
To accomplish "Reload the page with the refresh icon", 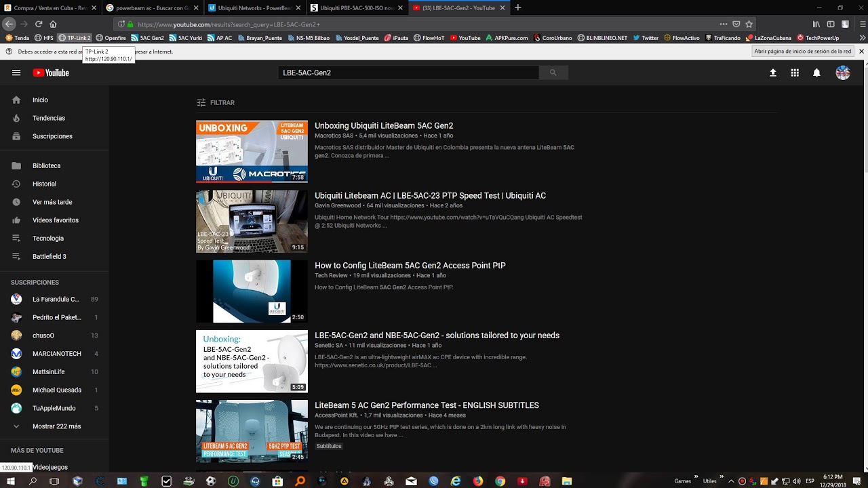I will pos(39,24).
